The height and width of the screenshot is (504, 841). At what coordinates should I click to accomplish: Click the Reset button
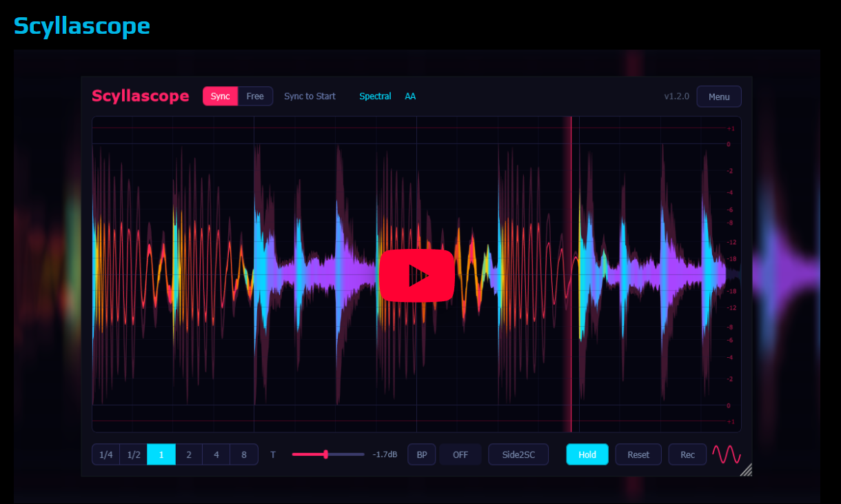[638, 454]
